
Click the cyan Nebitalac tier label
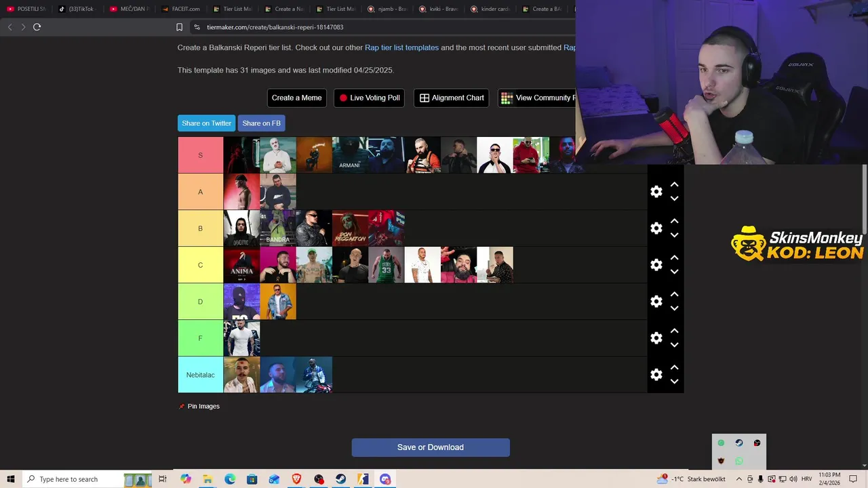pyautogui.click(x=200, y=375)
